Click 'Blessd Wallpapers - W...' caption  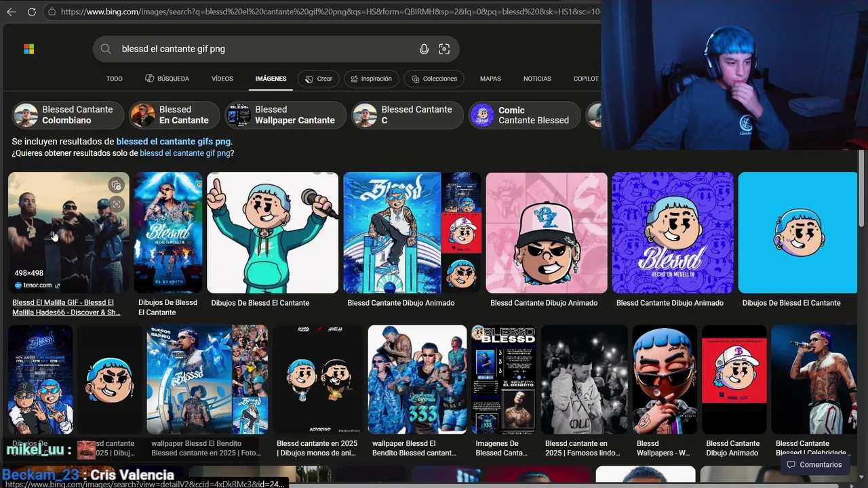664,448
